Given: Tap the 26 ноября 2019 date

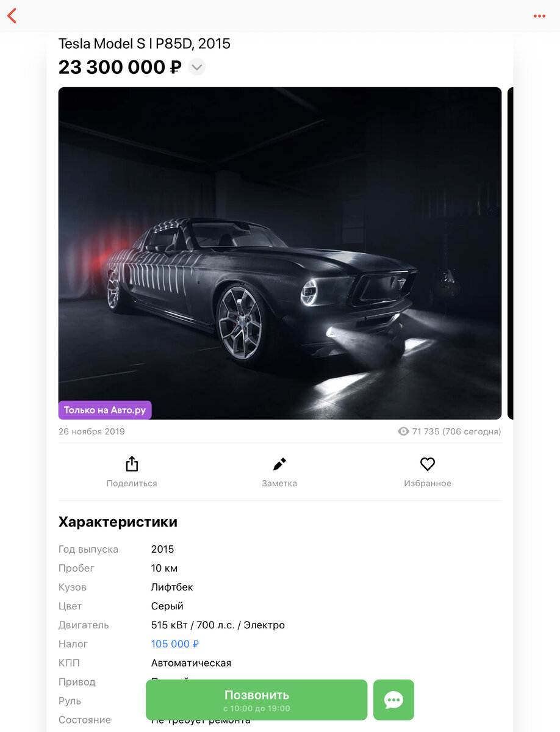Looking at the screenshot, I should click(x=92, y=431).
